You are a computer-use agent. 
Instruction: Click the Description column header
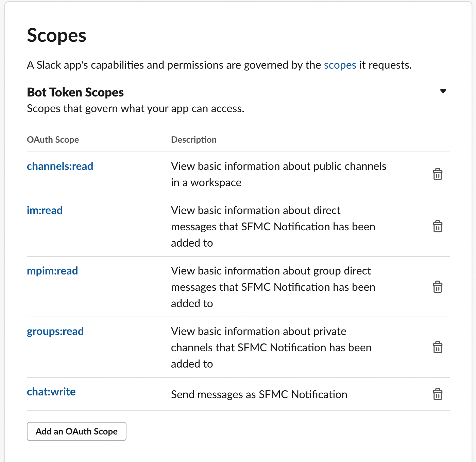click(x=193, y=140)
